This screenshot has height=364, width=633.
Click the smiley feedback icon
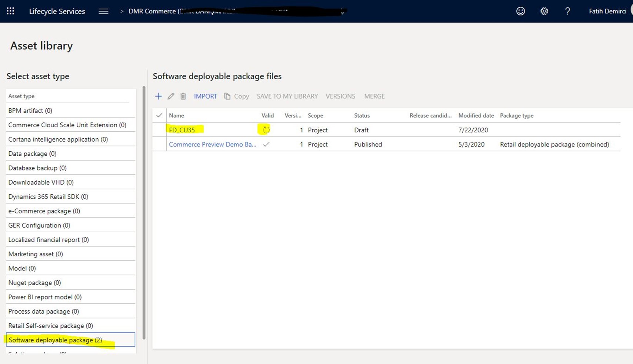pyautogui.click(x=520, y=11)
